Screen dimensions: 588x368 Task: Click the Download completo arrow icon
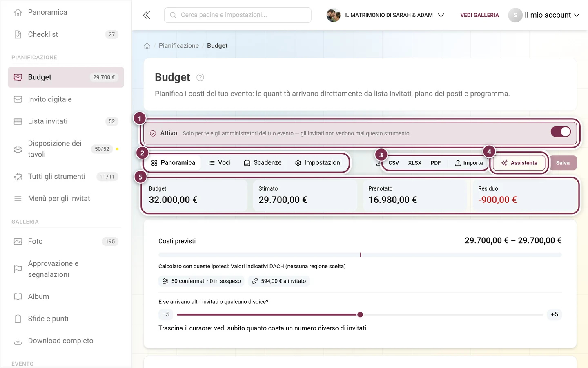click(x=18, y=341)
